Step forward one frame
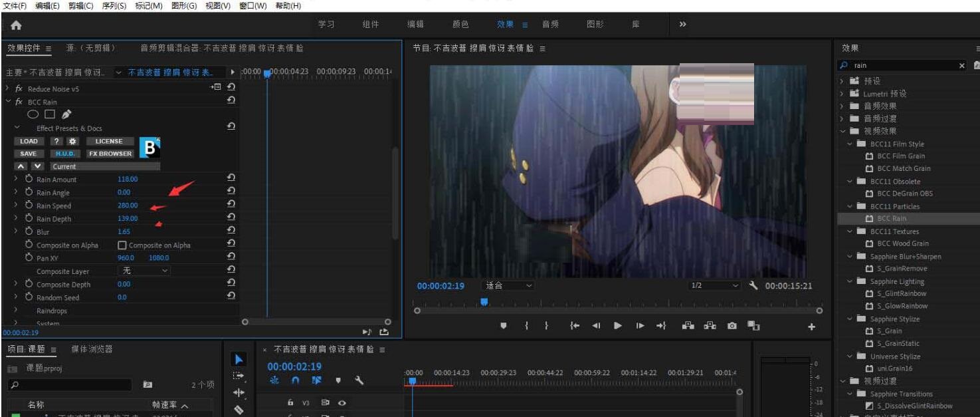The image size is (980, 417). pos(640,326)
